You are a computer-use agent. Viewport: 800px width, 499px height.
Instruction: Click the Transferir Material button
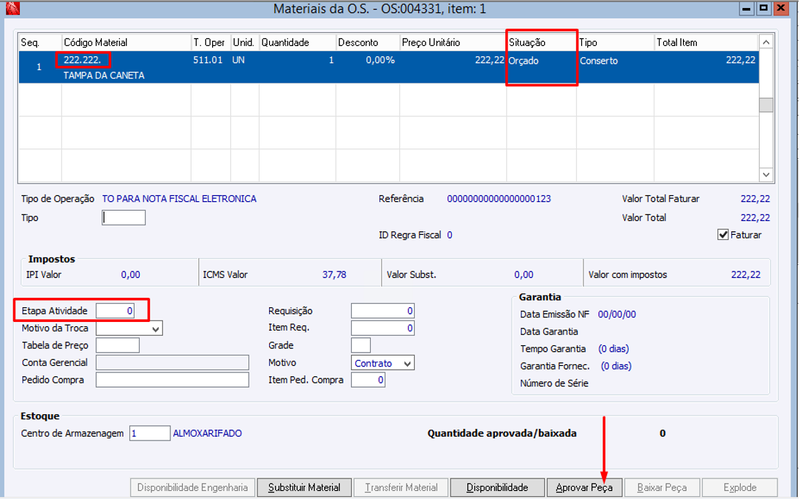tap(401, 487)
